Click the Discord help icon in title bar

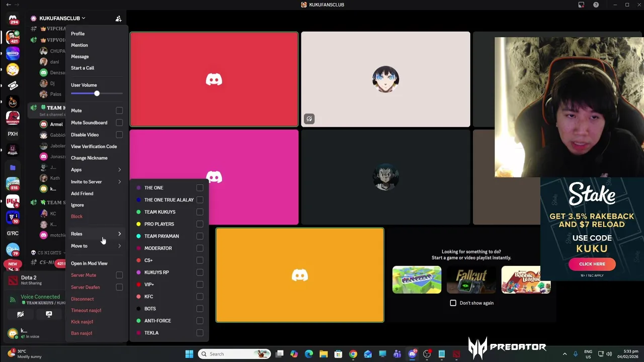[x=596, y=5]
